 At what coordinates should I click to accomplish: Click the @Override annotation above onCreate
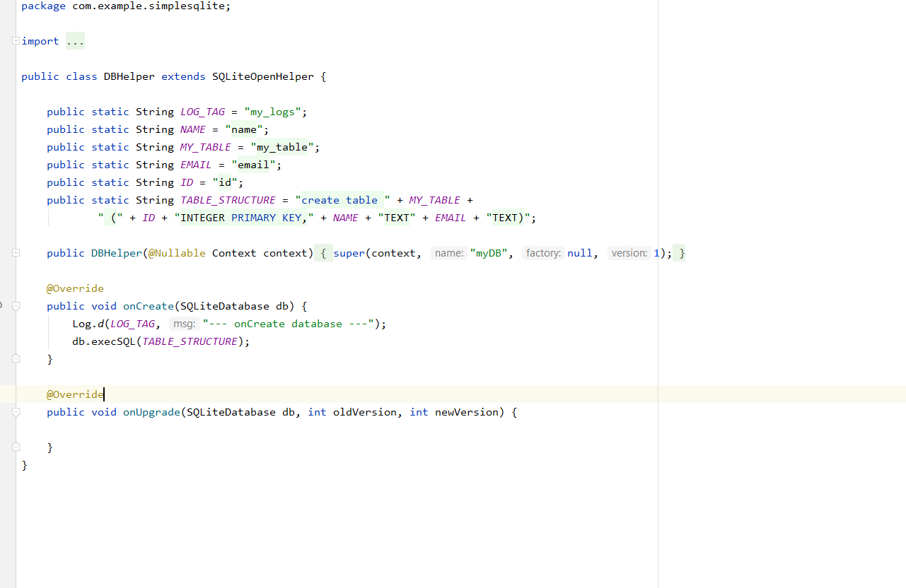pyautogui.click(x=75, y=288)
